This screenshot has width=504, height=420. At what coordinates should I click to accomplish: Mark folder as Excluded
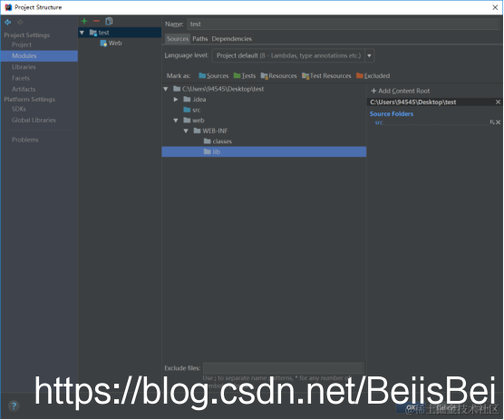[x=373, y=76]
